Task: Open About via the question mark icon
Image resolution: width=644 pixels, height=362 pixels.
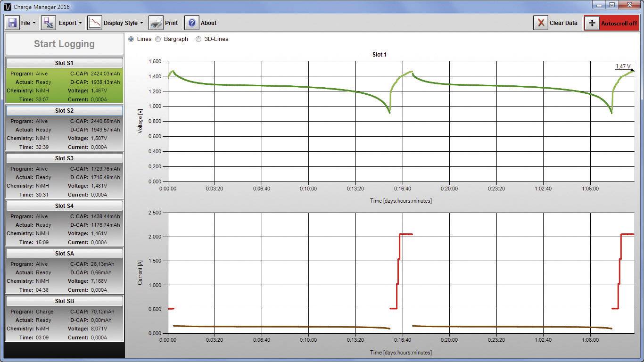Action: 192,23
